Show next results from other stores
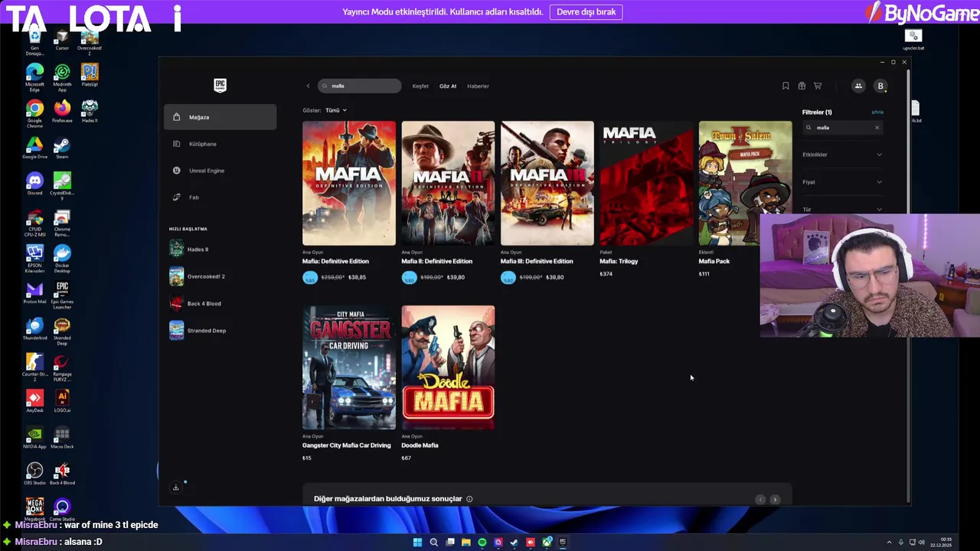This screenshot has height=551, width=980. (x=775, y=500)
